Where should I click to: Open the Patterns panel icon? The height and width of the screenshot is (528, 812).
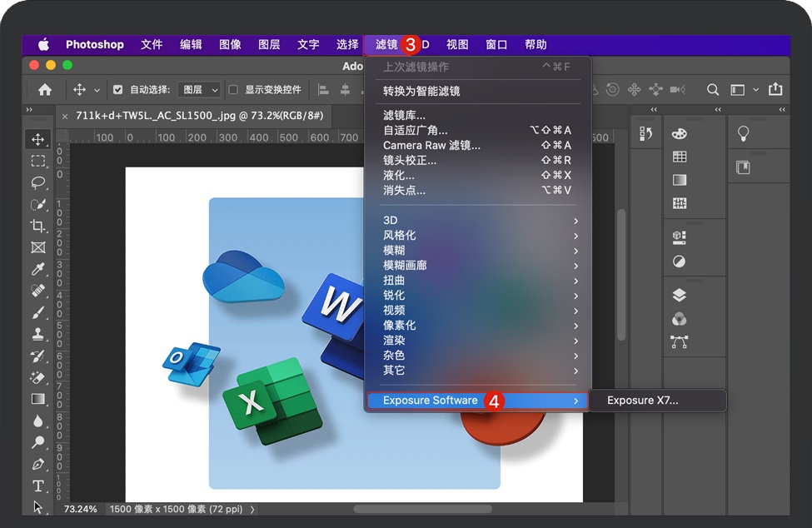[x=680, y=203]
